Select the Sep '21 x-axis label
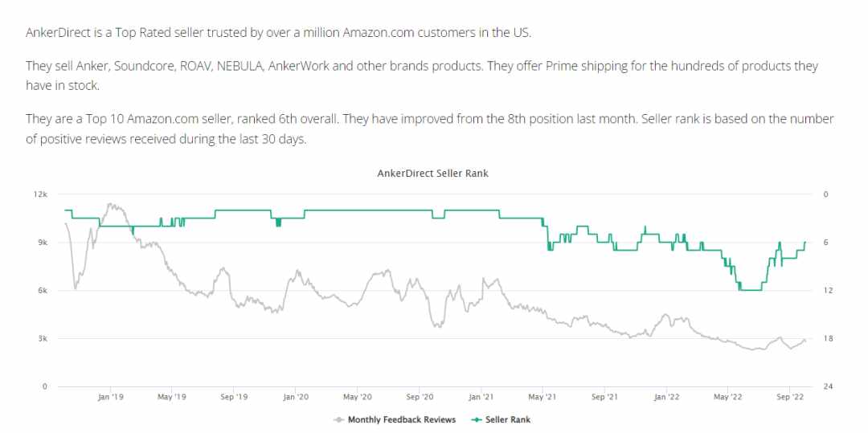This screenshot has height=433, width=868. tap(605, 397)
